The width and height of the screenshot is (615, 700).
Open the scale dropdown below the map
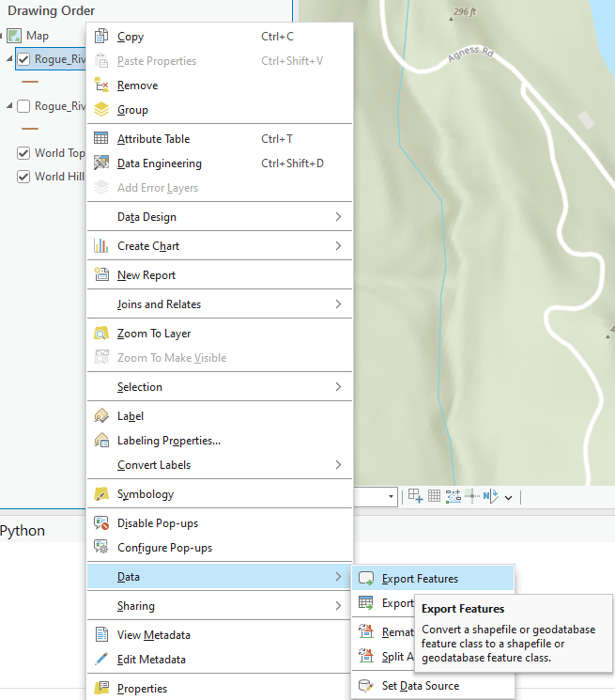(392, 496)
